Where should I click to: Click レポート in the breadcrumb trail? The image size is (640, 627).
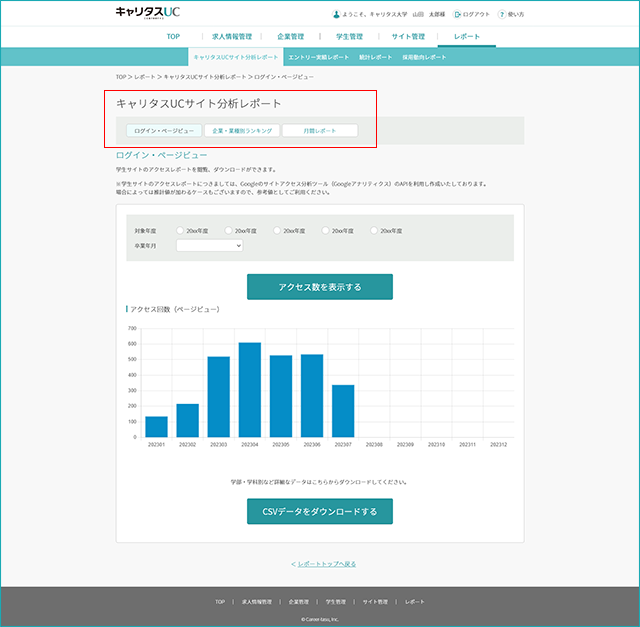(x=145, y=77)
